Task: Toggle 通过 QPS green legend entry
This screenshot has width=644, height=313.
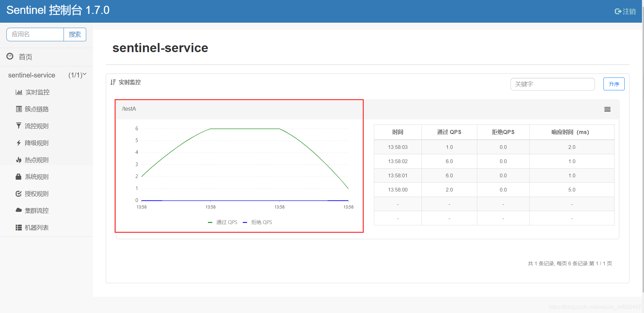Action: [223, 222]
